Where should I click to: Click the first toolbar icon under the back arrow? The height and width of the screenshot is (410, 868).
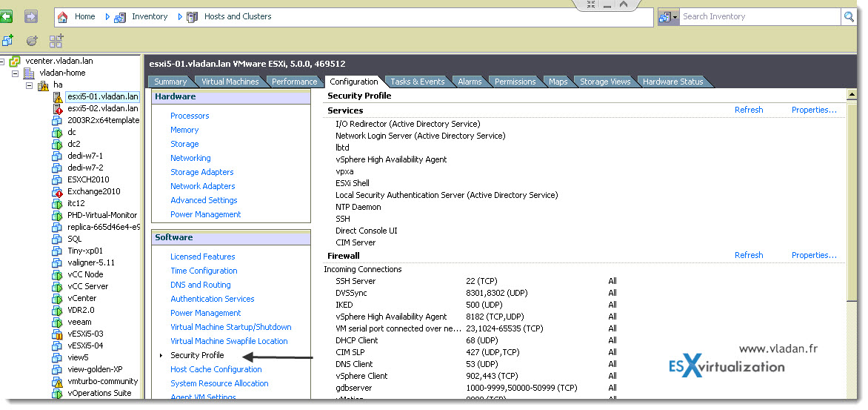[x=7, y=41]
